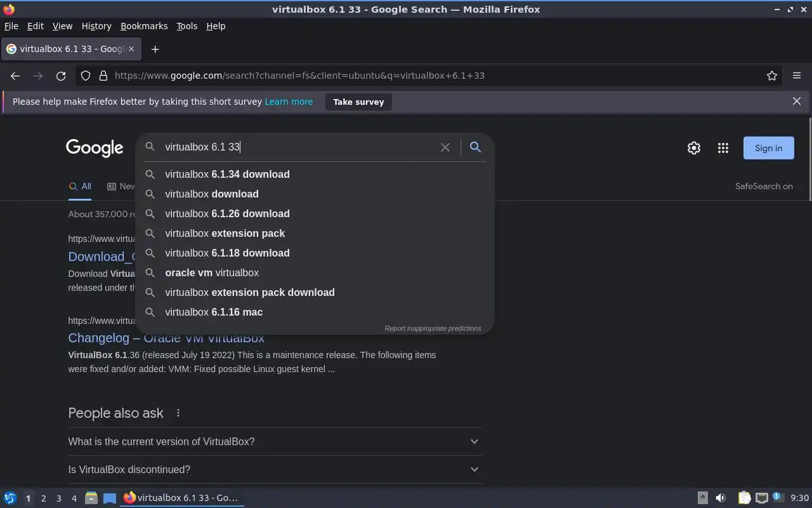The width and height of the screenshot is (812, 508).
Task: Click the Learn more link
Action: point(289,102)
